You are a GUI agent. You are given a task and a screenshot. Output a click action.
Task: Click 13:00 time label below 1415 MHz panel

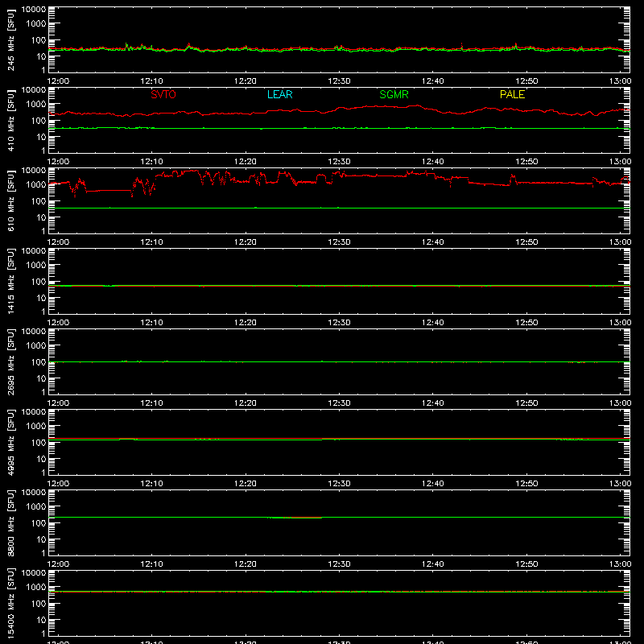coord(620,323)
